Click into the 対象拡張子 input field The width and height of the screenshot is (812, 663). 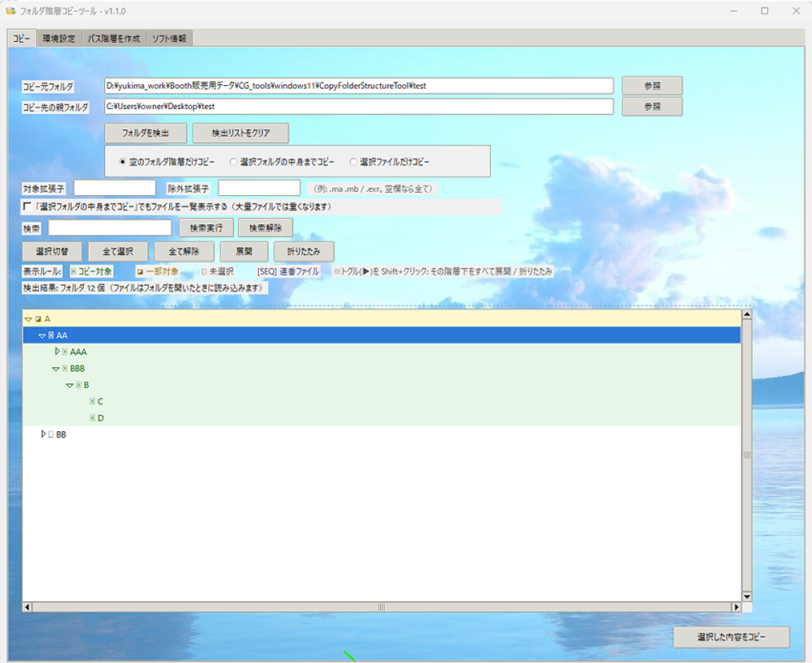(x=114, y=188)
